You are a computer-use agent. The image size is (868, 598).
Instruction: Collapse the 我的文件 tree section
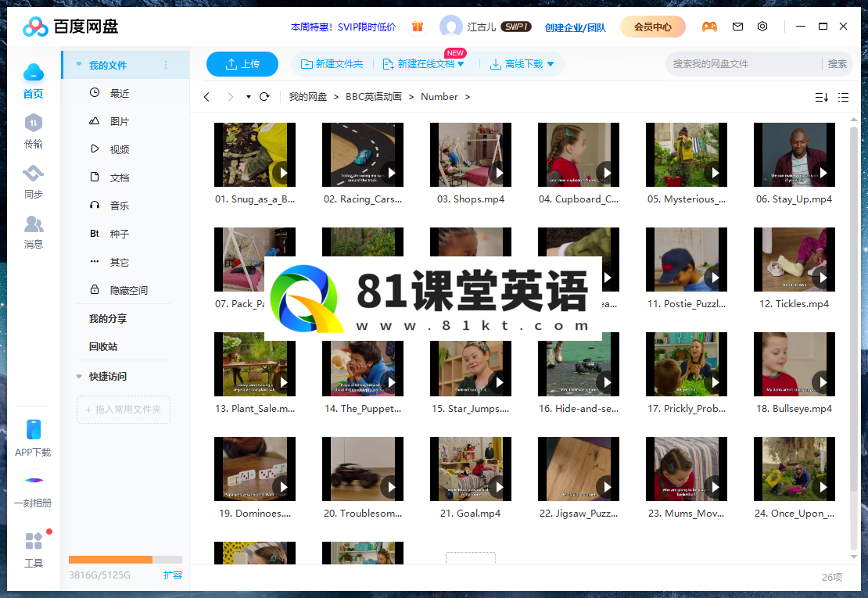pyautogui.click(x=79, y=65)
